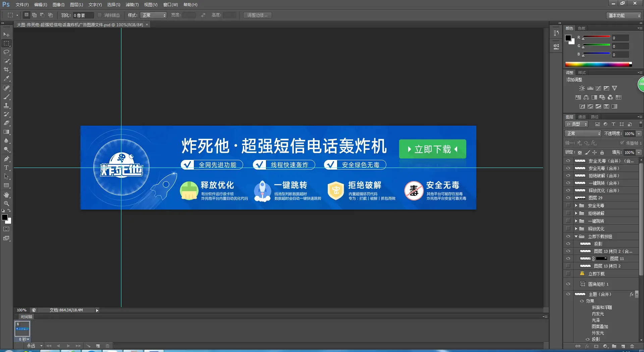Click the add layer style fx icon

(x=587, y=346)
